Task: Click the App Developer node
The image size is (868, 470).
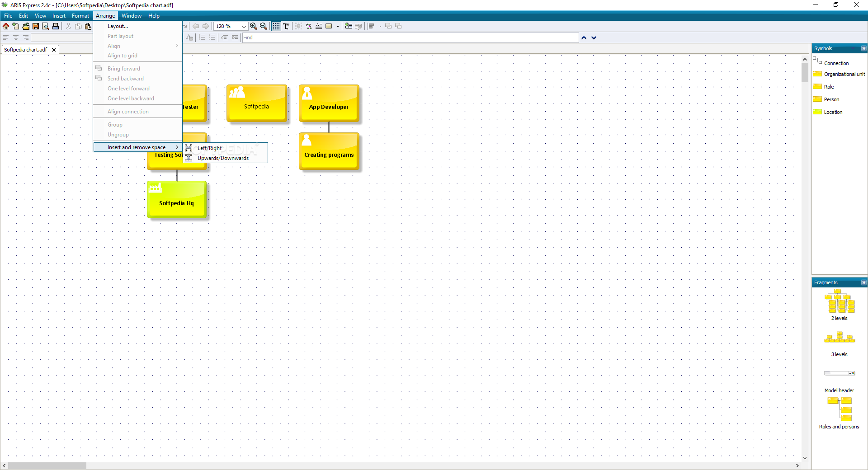Action: point(329,103)
